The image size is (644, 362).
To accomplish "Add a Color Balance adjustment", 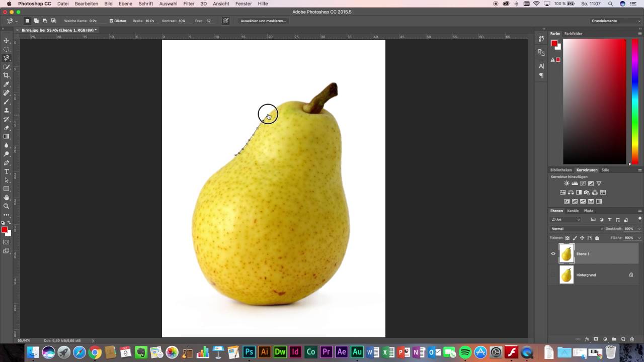I will click(571, 193).
